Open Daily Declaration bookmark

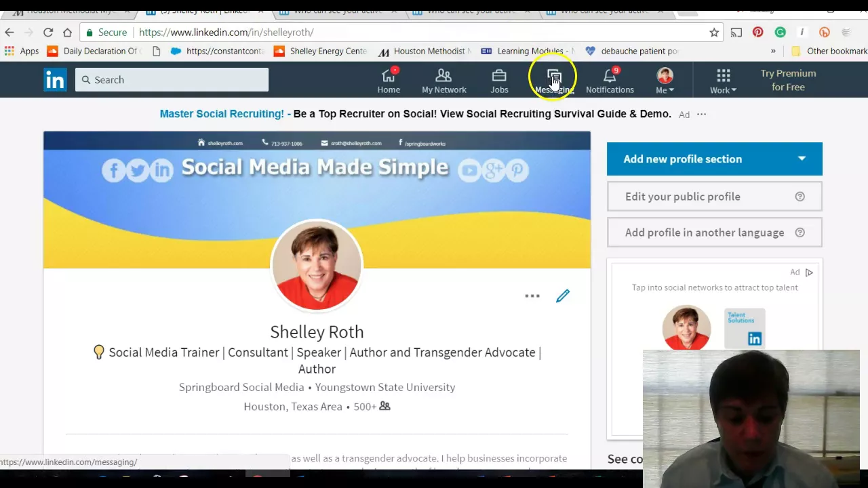point(94,51)
